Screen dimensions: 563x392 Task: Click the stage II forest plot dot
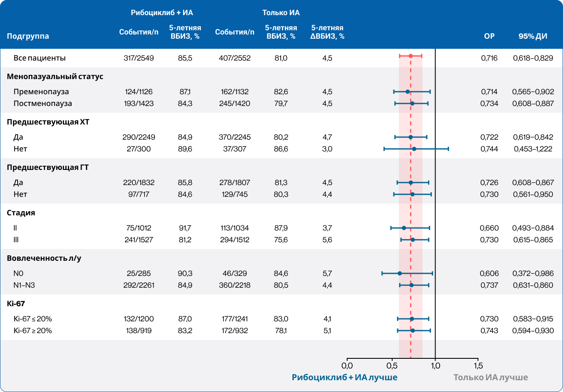click(x=404, y=228)
